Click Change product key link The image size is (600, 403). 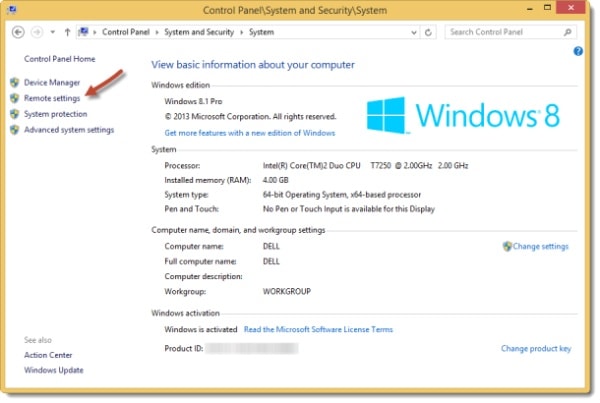[x=536, y=349]
